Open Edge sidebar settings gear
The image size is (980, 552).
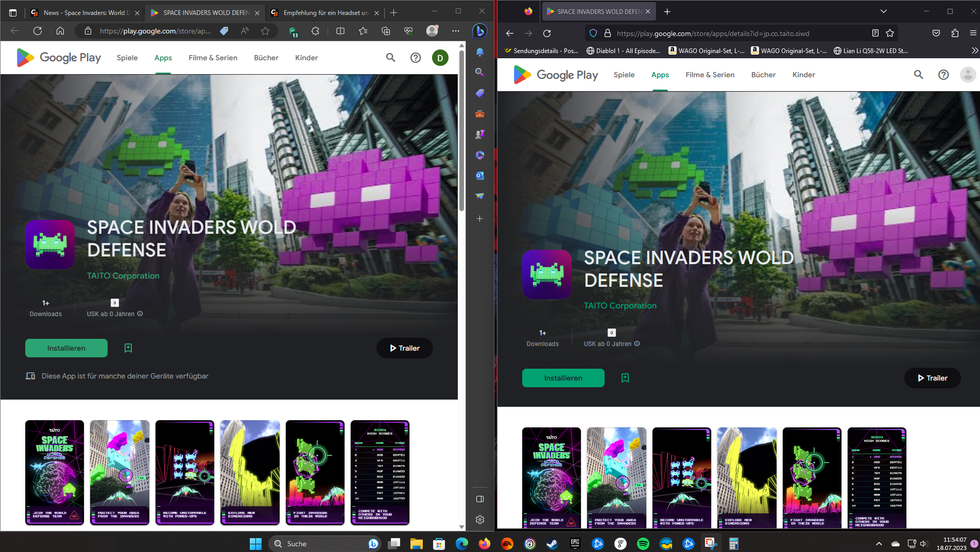(479, 520)
